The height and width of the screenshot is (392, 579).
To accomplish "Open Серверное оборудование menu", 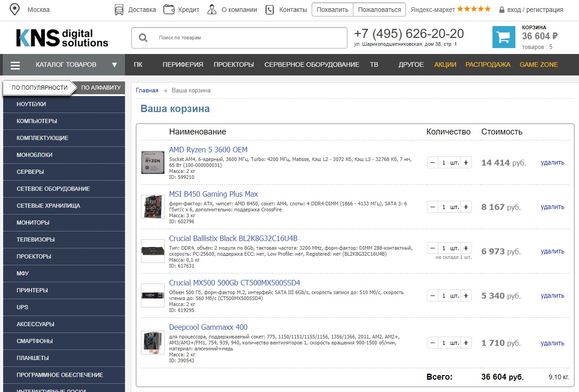I will click(x=312, y=65).
